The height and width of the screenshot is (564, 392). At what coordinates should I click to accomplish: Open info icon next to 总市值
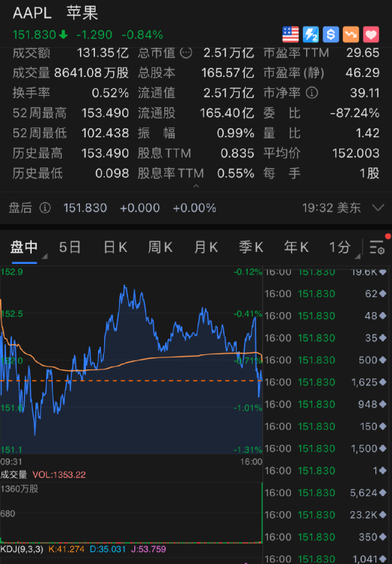(x=186, y=53)
